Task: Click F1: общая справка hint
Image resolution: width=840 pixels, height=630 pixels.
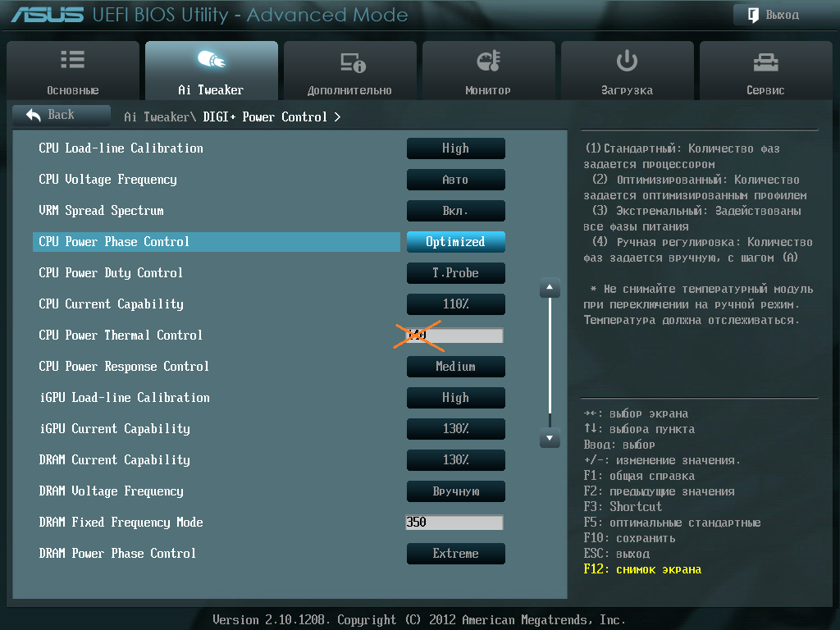Action: point(639,476)
